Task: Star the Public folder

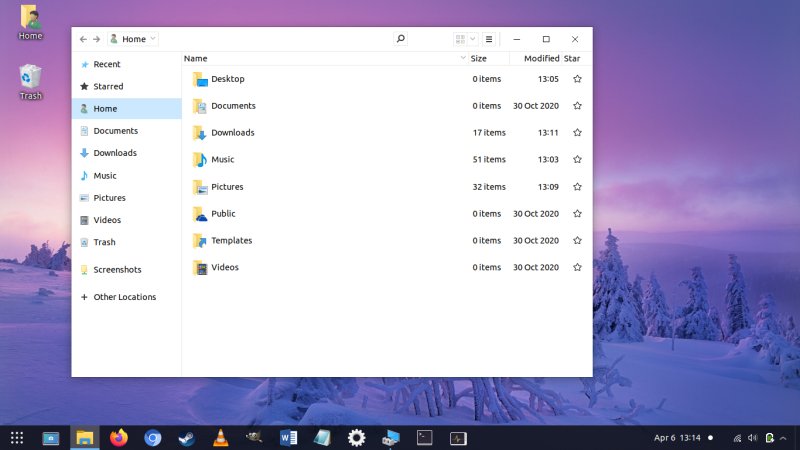Action: coord(577,214)
